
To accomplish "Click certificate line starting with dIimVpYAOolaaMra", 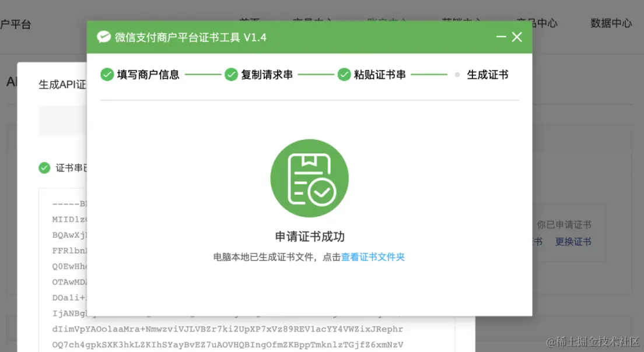I will point(228,329).
